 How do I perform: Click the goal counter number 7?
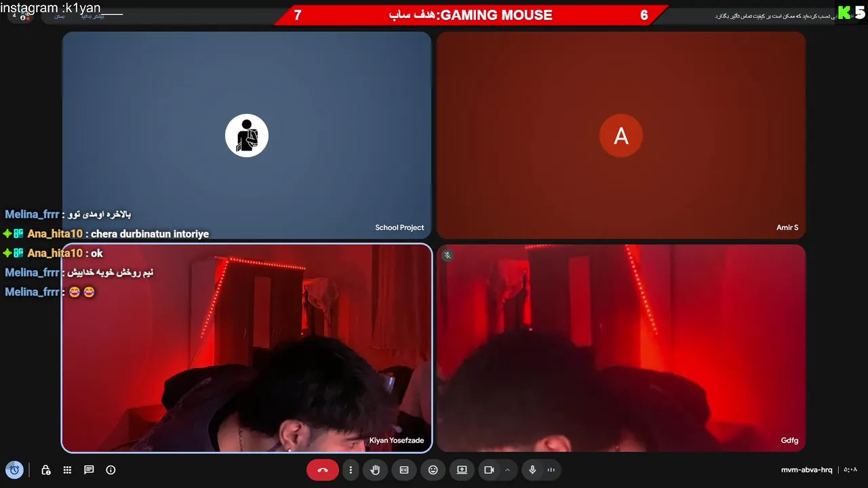pos(298,15)
